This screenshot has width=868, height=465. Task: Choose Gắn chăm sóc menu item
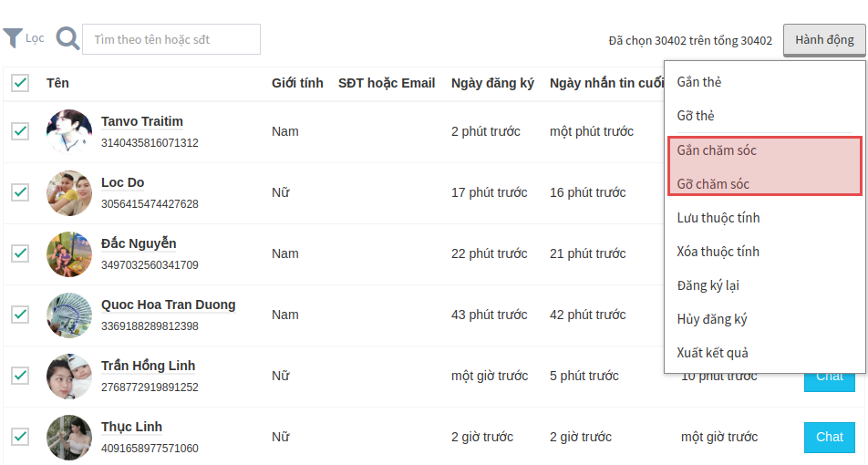tap(717, 150)
